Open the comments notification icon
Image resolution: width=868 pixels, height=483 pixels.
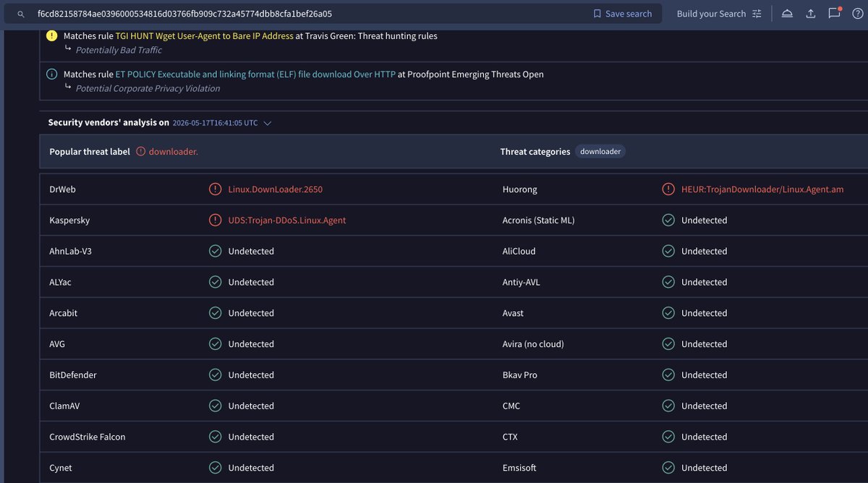point(835,13)
